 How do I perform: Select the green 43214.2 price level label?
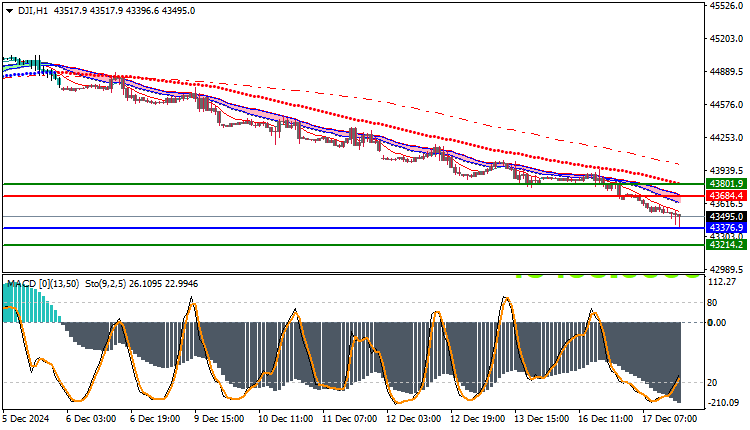[726, 245]
